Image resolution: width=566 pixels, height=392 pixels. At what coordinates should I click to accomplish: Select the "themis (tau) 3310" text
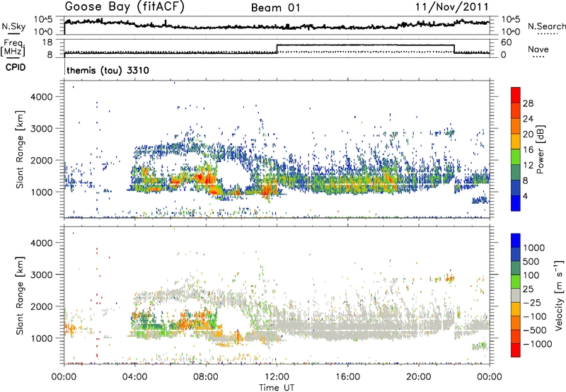tap(108, 70)
